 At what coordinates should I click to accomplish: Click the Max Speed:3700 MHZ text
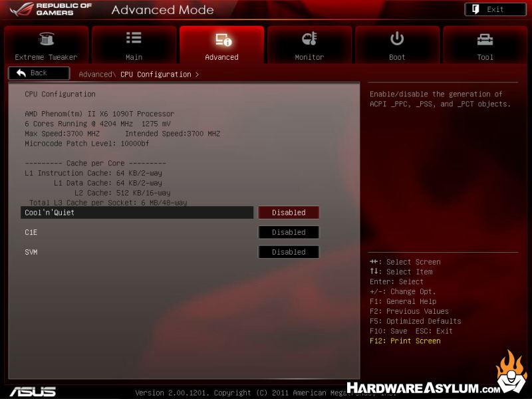[62, 134]
